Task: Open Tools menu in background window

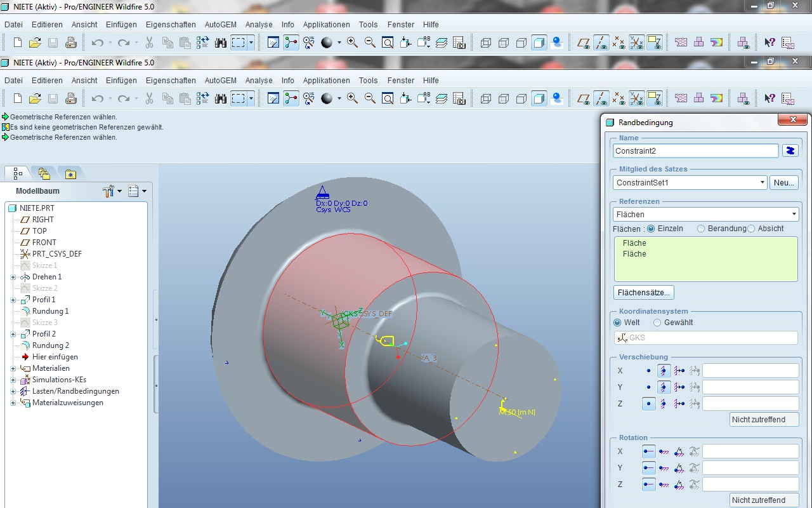Action: [x=368, y=25]
